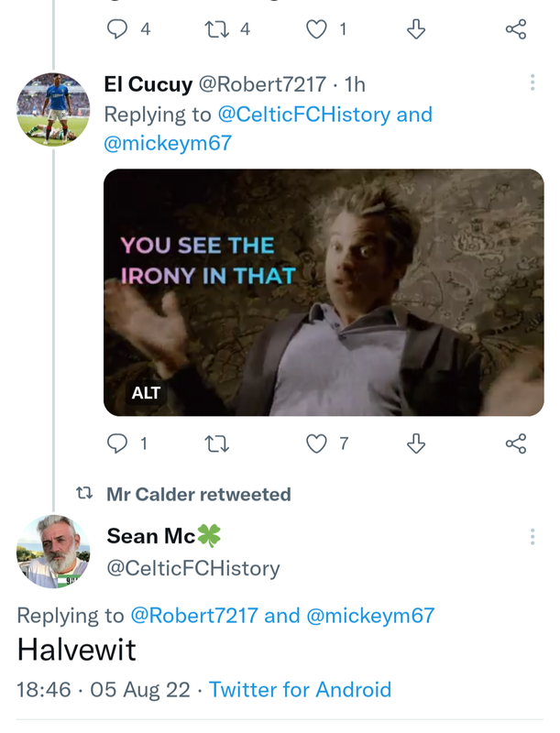
Task: Like El Cucuy's GIF tweet
Action: click(316, 443)
